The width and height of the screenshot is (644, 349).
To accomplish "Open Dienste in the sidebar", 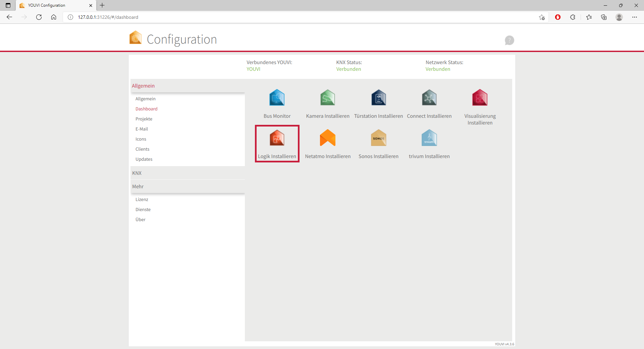I will point(143,209).
